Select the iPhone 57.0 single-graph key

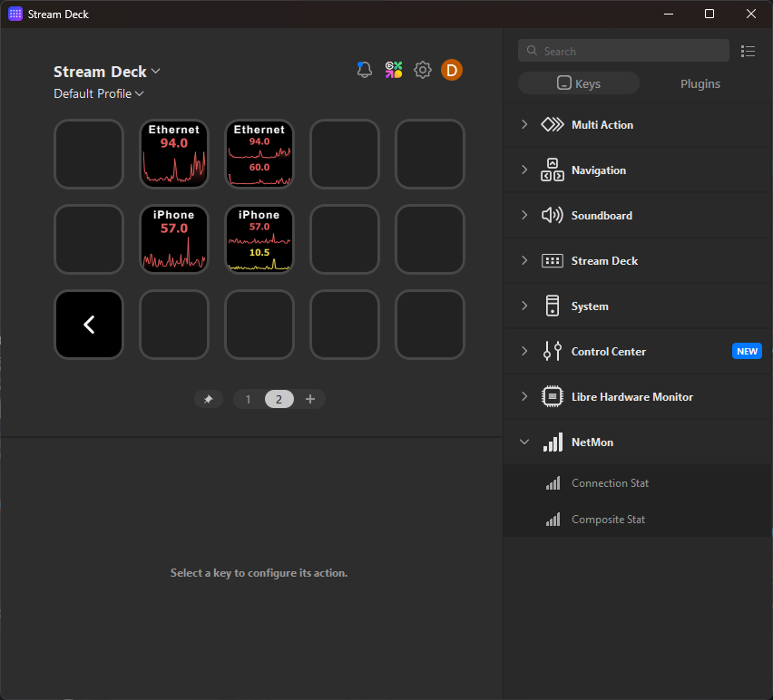[174, 238]
